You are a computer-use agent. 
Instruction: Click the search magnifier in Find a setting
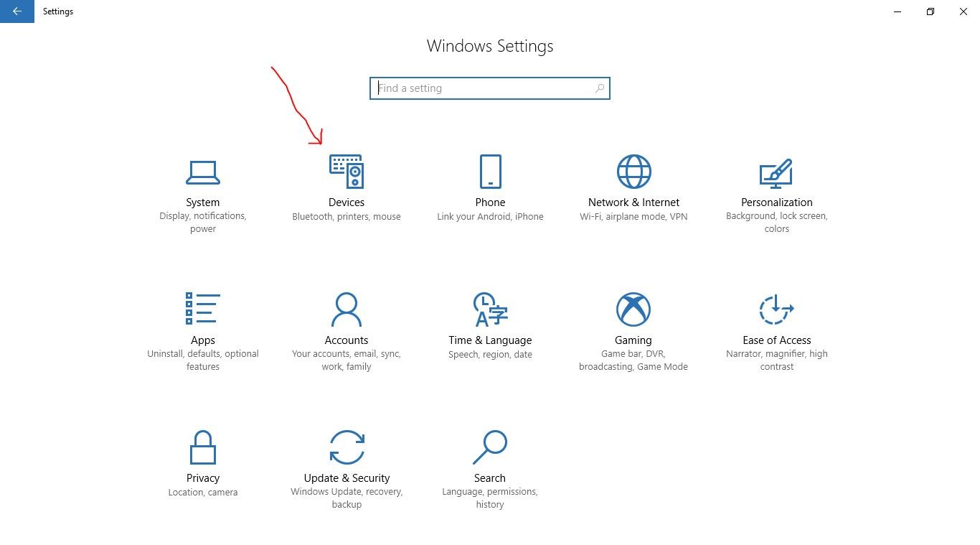pos(600,88)
